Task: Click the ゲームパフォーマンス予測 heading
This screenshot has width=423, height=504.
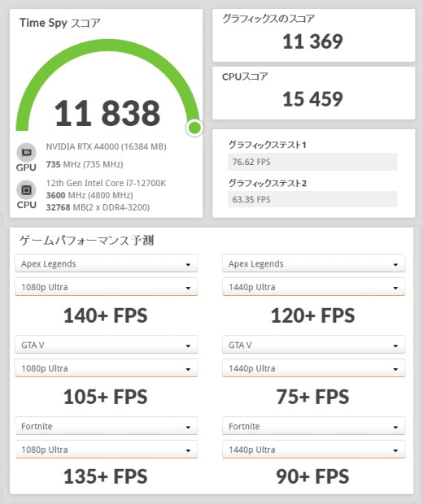Action: tap(86, 241)
